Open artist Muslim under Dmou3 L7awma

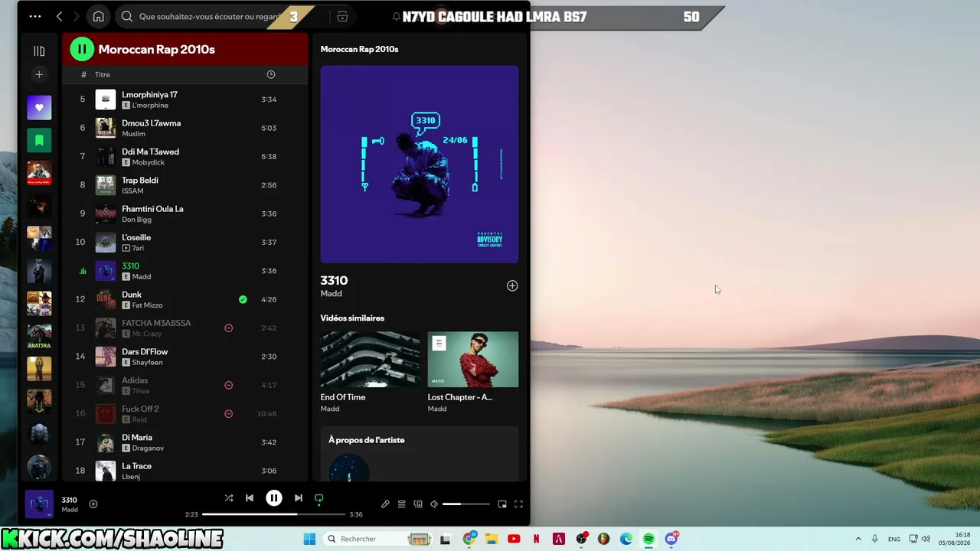(133, 134)
